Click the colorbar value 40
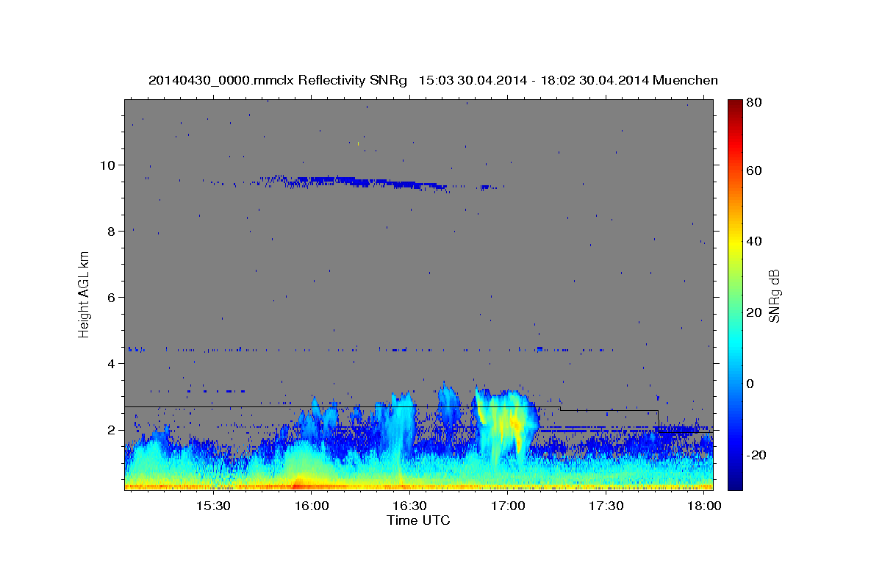The image size is (882, 588). point(756,241)
